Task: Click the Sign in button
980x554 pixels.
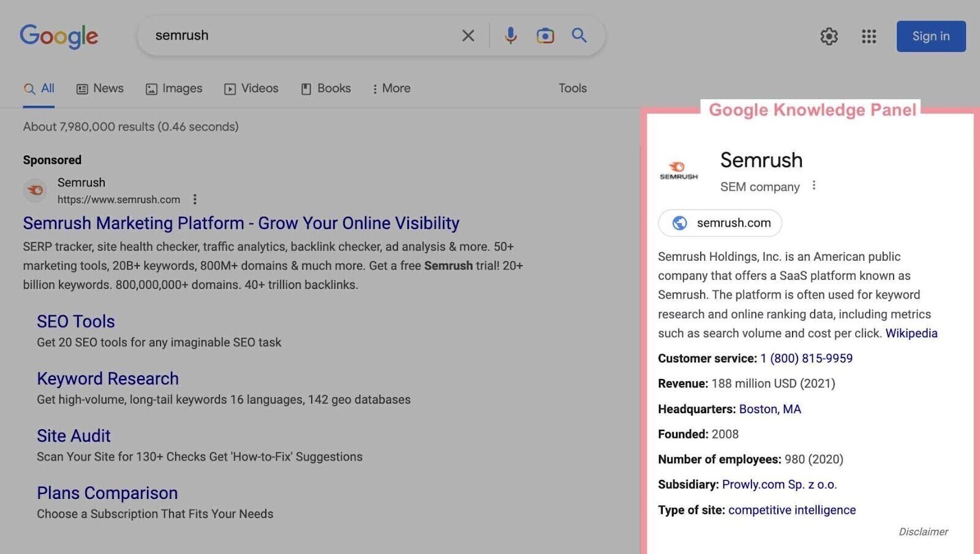Action: coord(930,36)
